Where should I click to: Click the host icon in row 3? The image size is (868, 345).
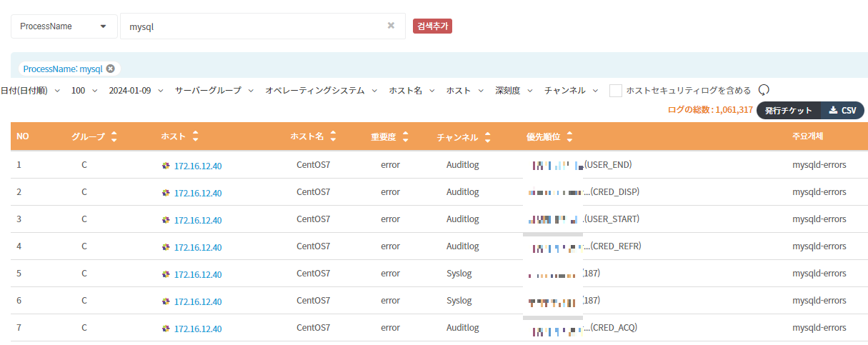tap(166, 219)
